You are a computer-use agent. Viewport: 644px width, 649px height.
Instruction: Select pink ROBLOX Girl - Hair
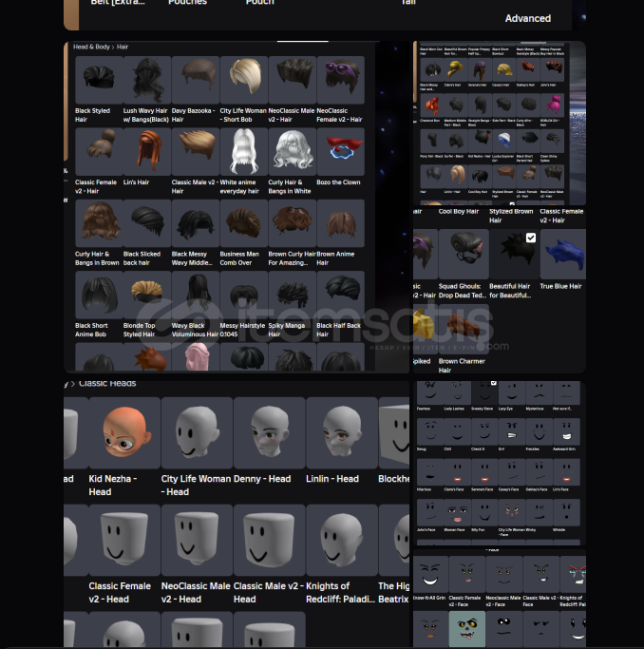553,105
